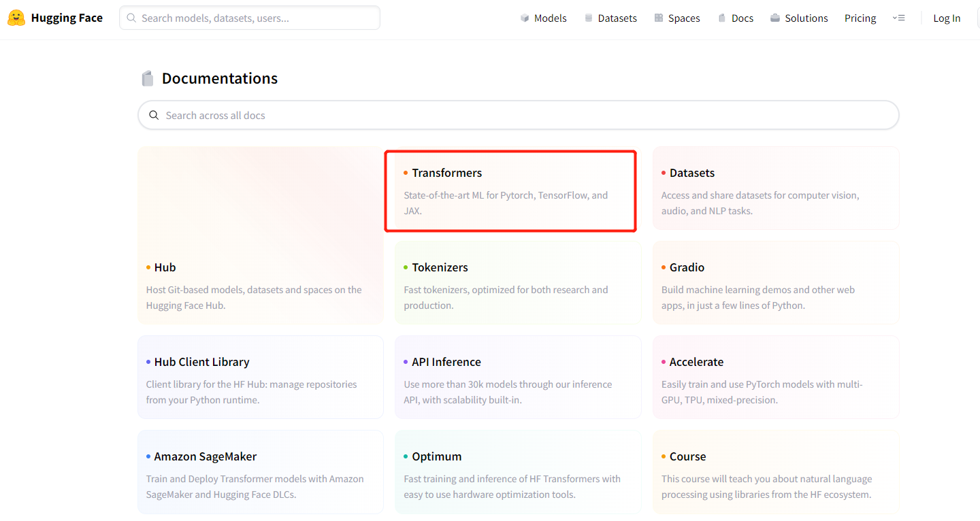Click the orange dot beside Course
The image size is (980, 521).
tap(664, 456)
